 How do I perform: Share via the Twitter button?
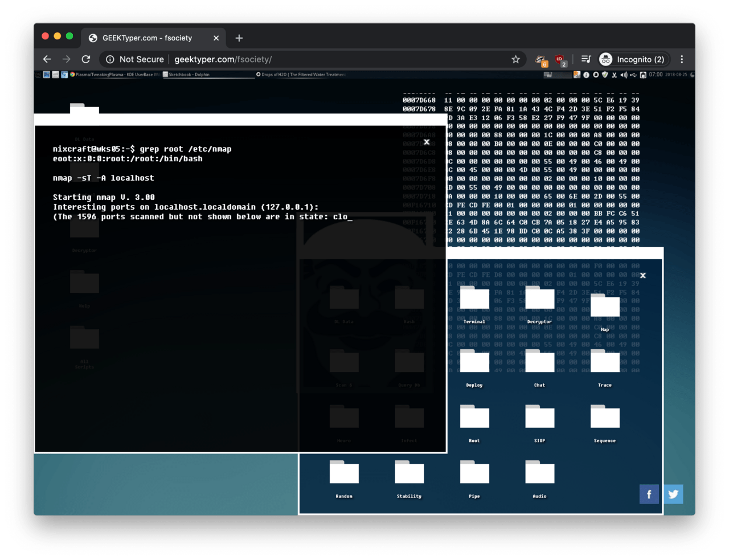pyautogui.click(x=673, y=494)
